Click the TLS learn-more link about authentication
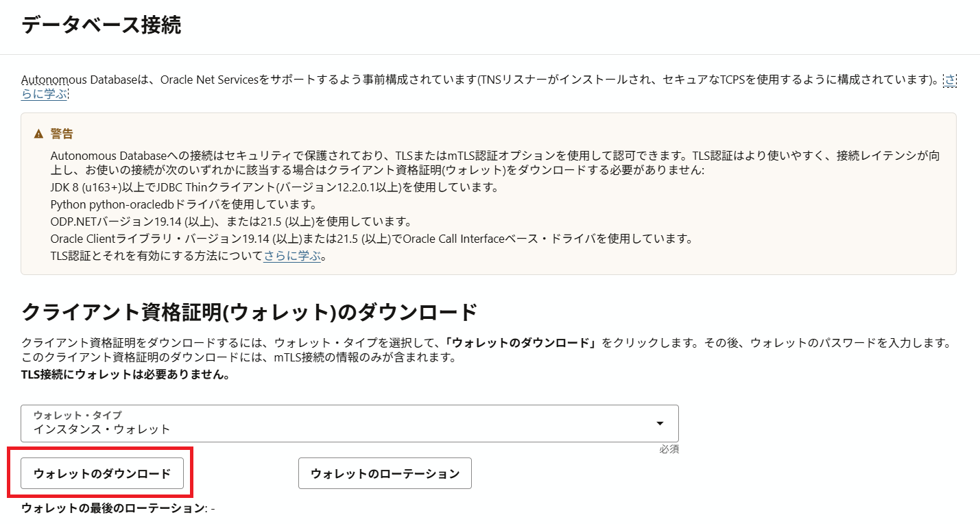This screenshot has height=524, width=980. coord(292,253)
